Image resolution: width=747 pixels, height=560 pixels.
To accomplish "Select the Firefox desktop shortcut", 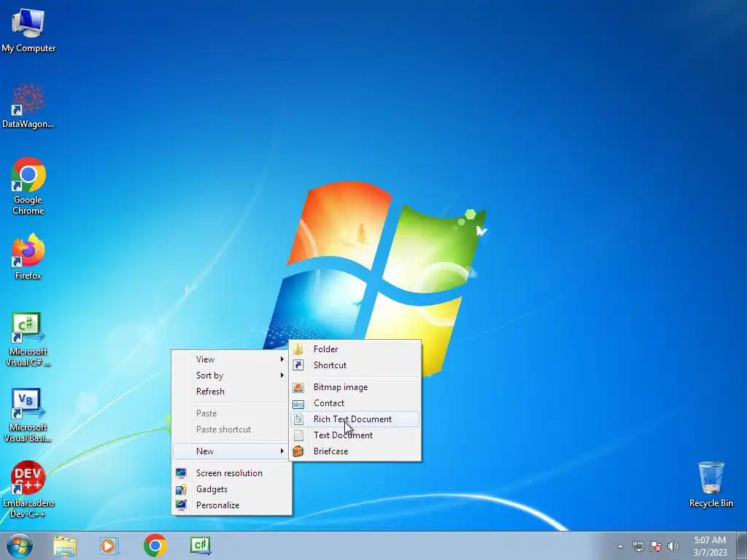I will click(28, 257).
